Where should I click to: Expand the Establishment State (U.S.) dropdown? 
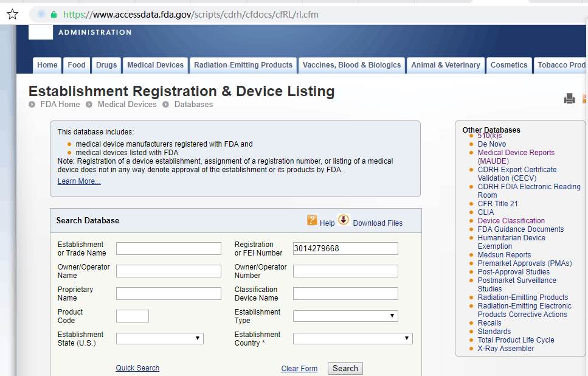pos(159,338)
